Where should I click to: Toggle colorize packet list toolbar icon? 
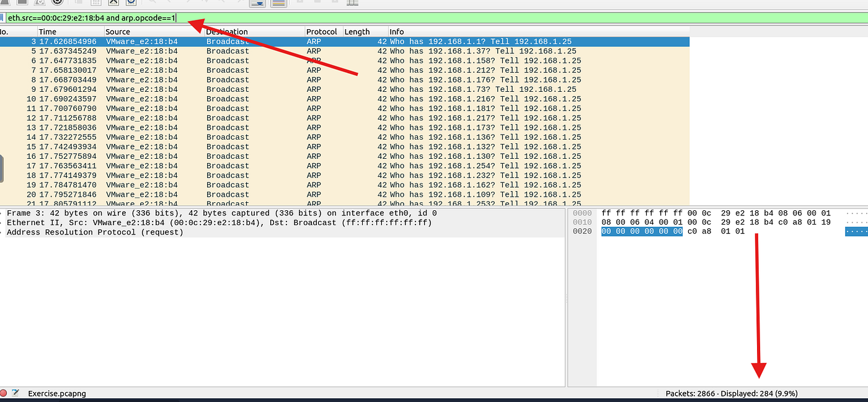point(278,2)
